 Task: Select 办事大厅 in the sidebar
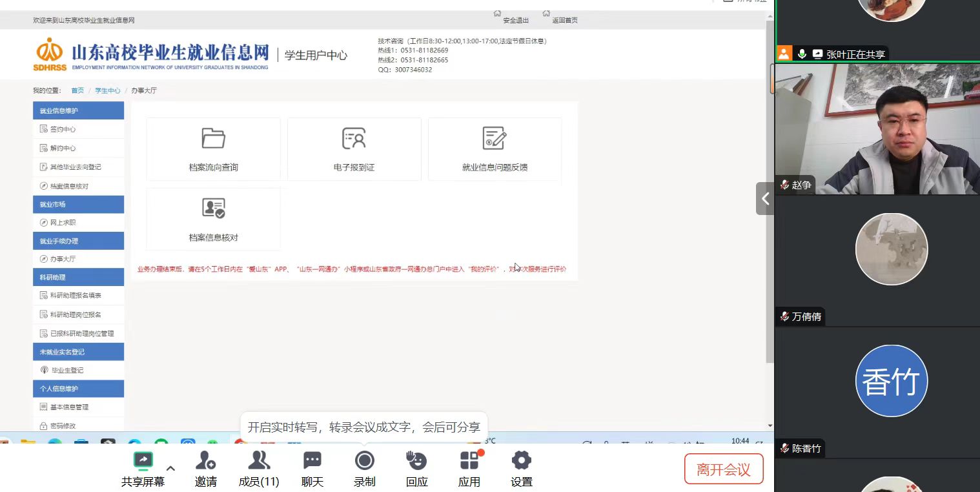[x=78, y=259]
